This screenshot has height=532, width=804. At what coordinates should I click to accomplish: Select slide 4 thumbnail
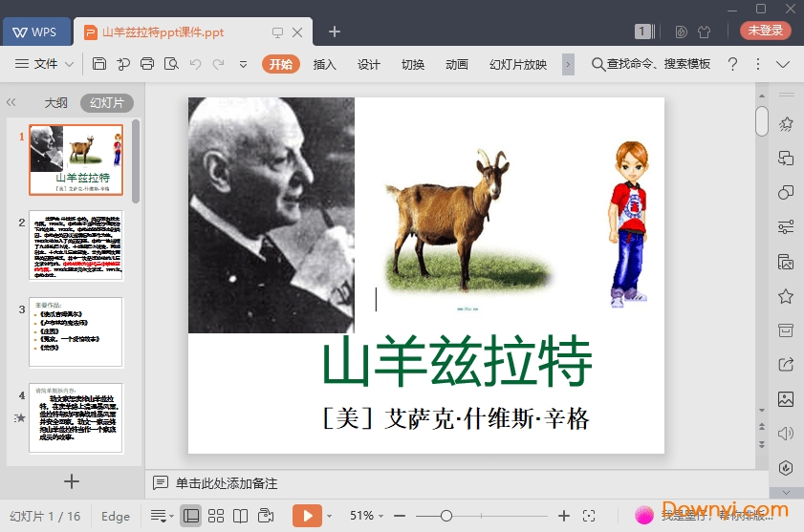pos(76,418)
